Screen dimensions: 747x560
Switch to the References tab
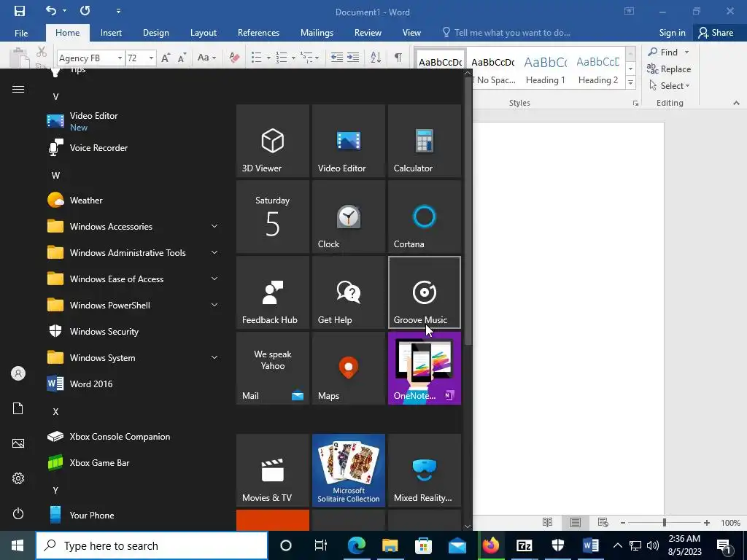pyautogui.click(x=258, y=33)
